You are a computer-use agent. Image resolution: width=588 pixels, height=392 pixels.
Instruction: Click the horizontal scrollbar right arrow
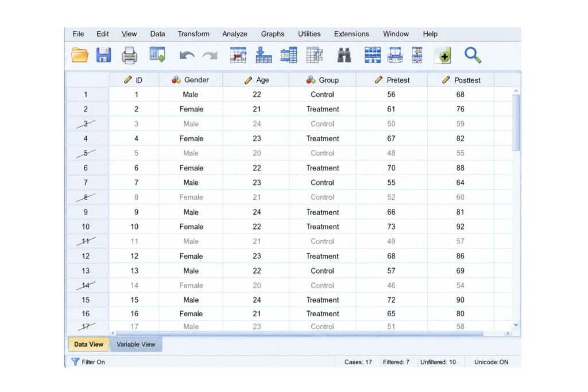pyautogui.click(x=508, y=333)
